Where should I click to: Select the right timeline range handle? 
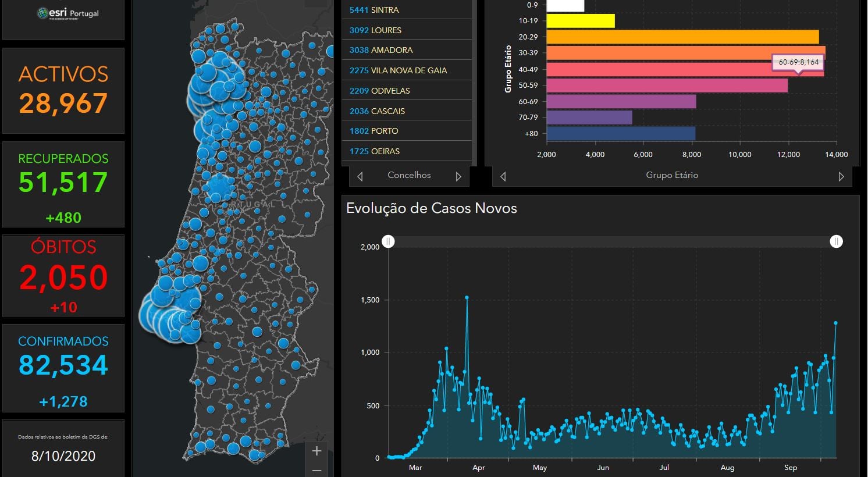tap(836, 241)
